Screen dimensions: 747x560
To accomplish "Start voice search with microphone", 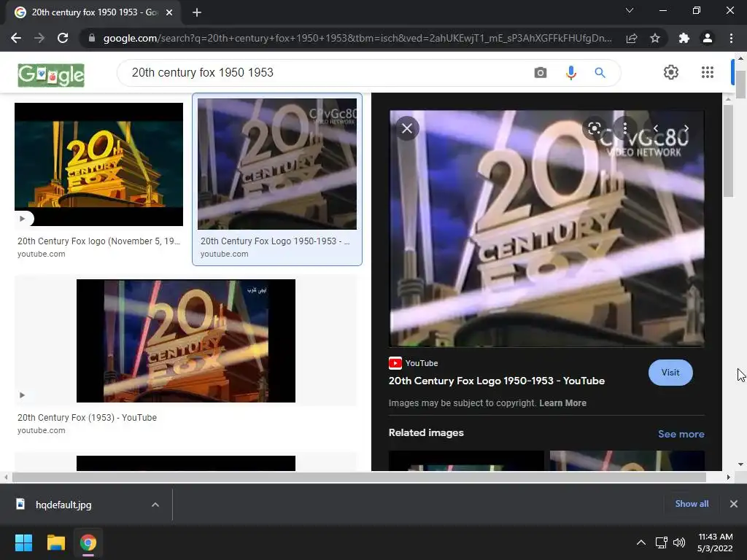I will [x=570, y=72].
